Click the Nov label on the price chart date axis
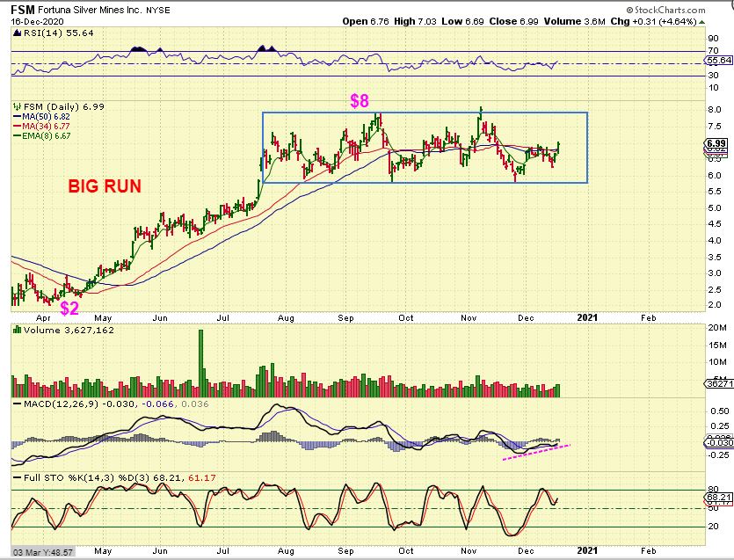Viewport: 734px width, 560px height. tap(469, 318)
